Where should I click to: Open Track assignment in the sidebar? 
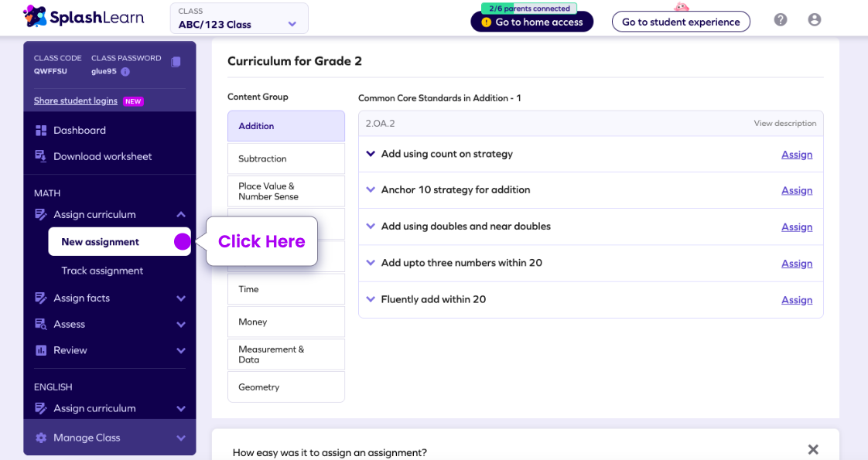coord(102,271)
